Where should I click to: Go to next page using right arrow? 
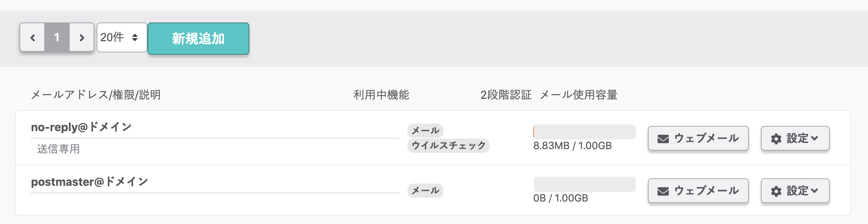click(x=82, y=37)
